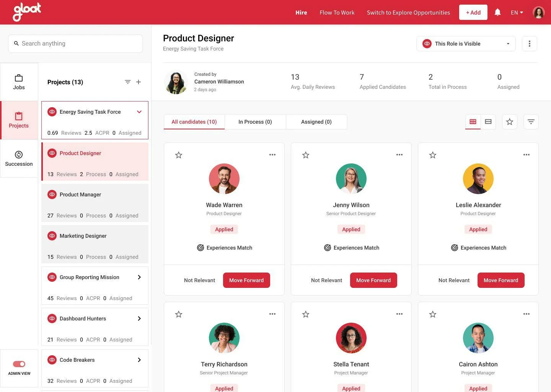Open Wade Warren's name link

(224, 205)
